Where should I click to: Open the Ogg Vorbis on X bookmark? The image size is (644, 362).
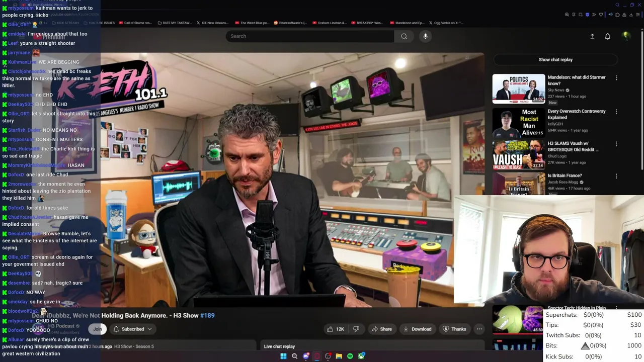pyautogui.click(x=446, y=23)
